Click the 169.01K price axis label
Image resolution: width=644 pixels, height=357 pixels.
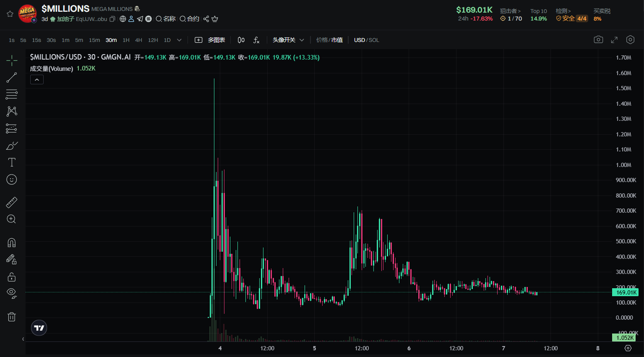626,292
